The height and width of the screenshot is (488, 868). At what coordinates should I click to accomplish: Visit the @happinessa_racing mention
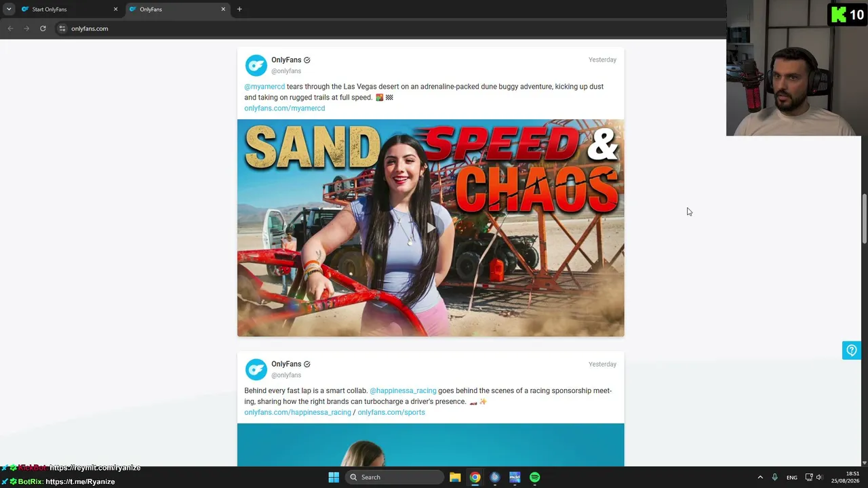click(x=403, y=391)
